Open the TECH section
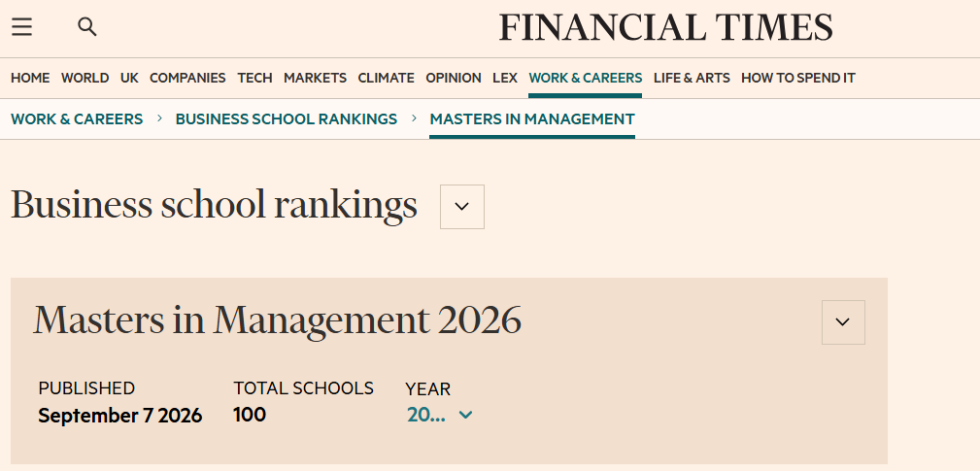This screenshot has width=980, height=471. [255, 78]
